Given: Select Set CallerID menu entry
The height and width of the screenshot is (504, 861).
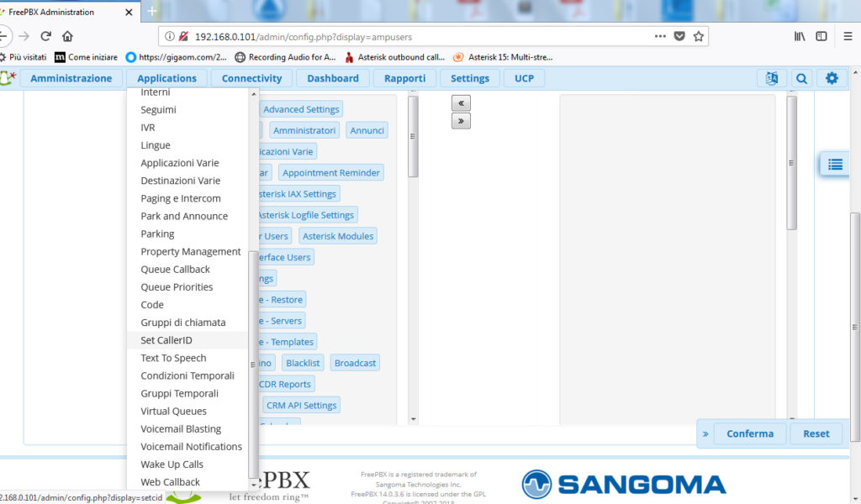Looking at the screenshot, I should coord(188,340).
